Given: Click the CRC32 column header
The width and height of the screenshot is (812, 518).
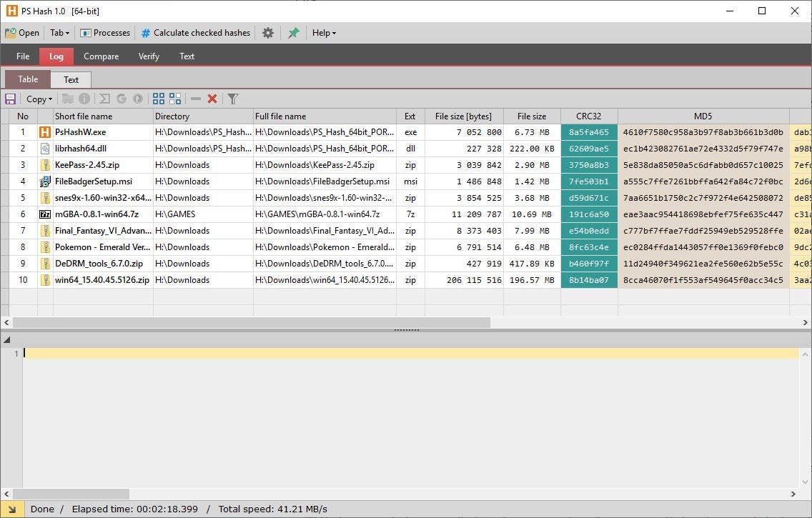Looking at the screenshot, I should 589,116.
